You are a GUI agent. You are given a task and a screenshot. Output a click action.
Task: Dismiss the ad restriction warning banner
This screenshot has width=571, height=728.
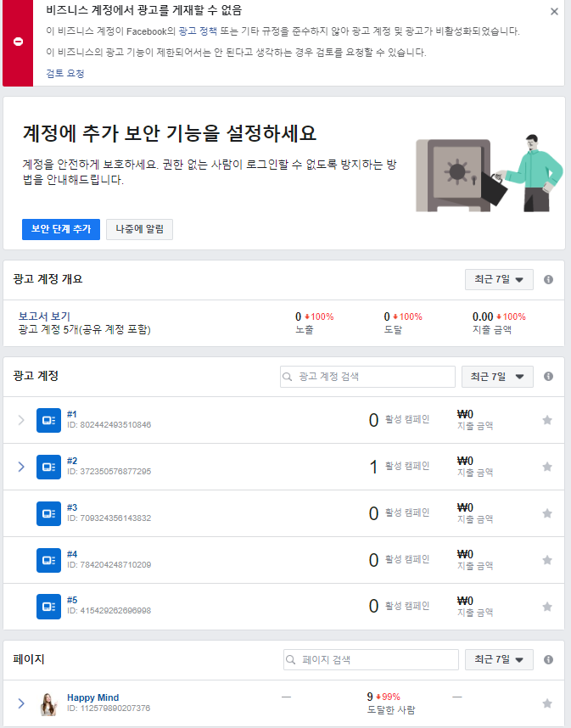[554, 12]
